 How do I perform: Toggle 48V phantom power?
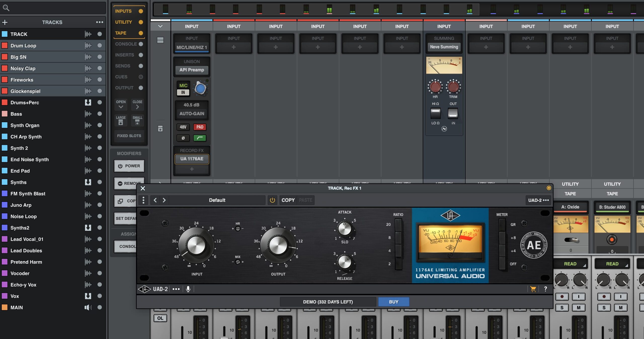click(x=183, y=127)
